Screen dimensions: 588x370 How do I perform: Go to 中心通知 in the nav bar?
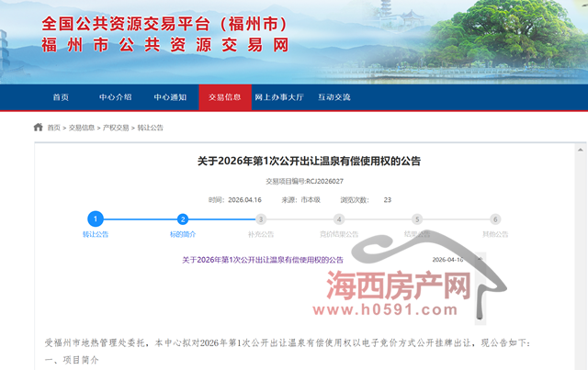(170, 97)
